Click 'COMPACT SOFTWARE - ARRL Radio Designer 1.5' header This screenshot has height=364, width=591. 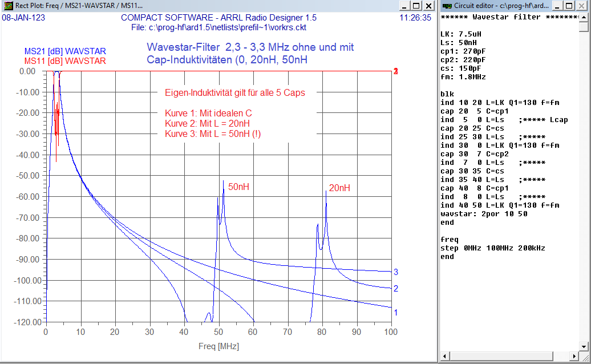[218, 18]
